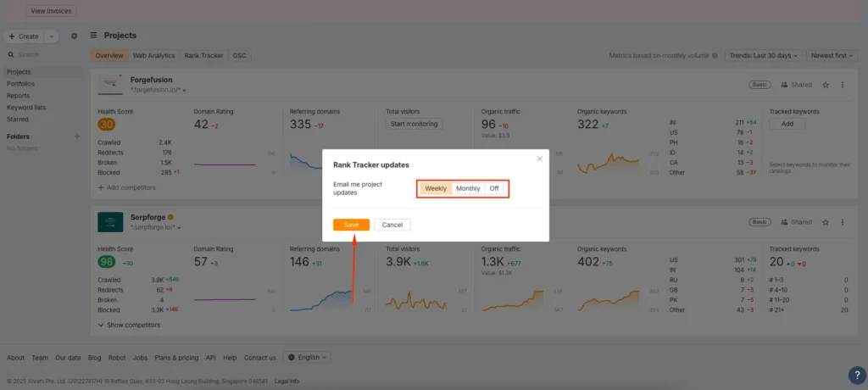Open the About footer link
Image resolution: width=868 pixels, height=390 pixels.
(x=15, y=358)
